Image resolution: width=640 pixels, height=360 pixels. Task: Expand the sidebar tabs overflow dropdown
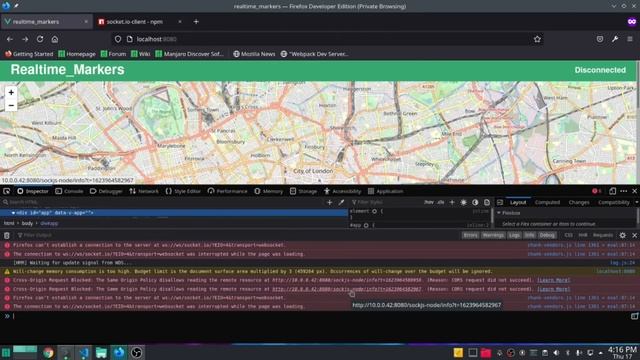(x=636, y=202)
